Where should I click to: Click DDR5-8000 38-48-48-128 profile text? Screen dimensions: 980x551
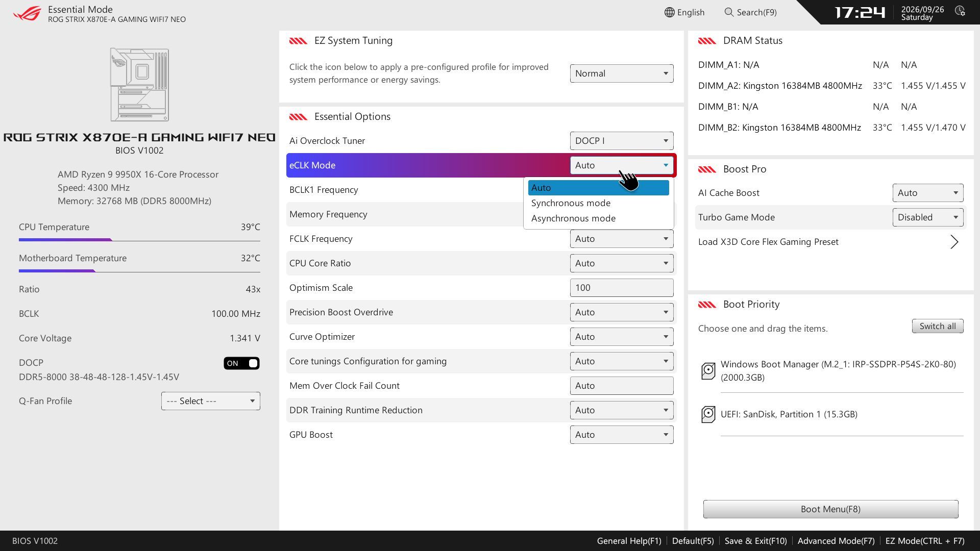coord(99,377)
